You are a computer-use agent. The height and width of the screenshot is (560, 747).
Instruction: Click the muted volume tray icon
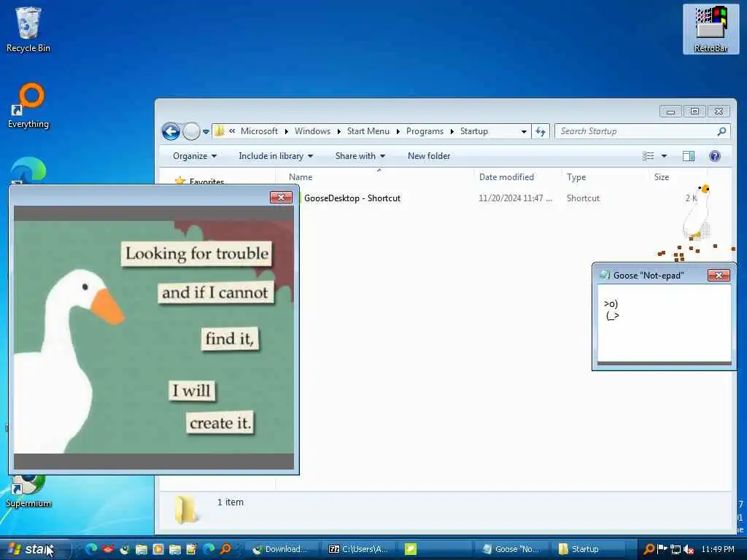point(689,550)
